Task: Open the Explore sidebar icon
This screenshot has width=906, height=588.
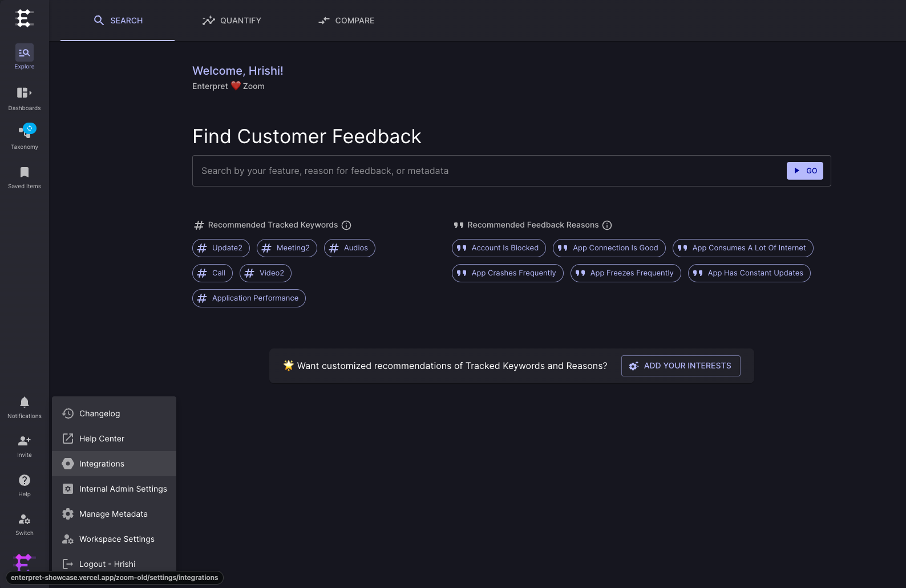Action: click(25, 52)
